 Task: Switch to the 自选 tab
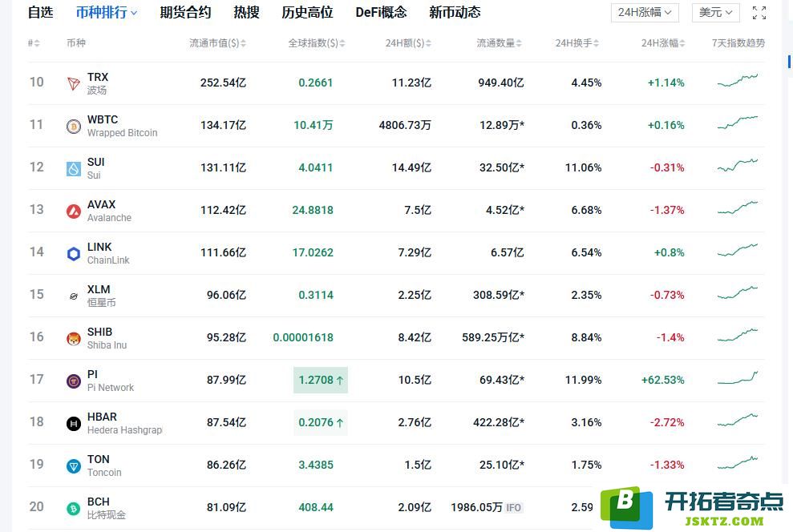[40, 12]
